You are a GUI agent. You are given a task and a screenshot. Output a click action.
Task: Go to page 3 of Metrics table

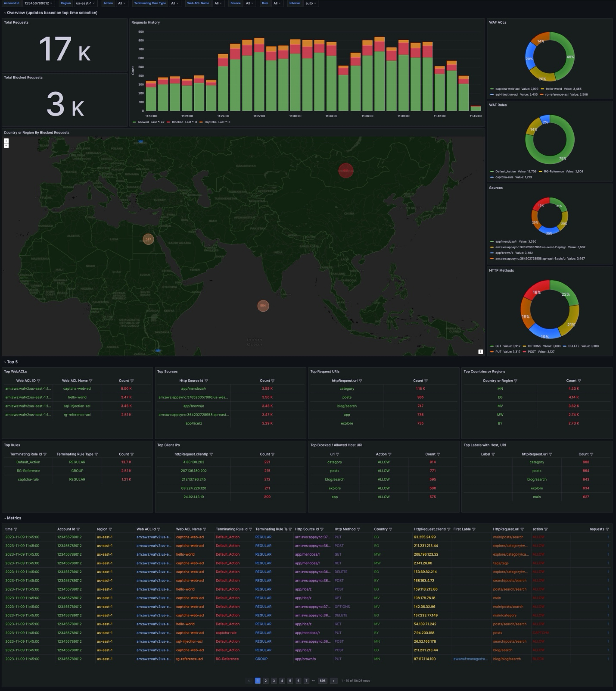coord(274,681)
